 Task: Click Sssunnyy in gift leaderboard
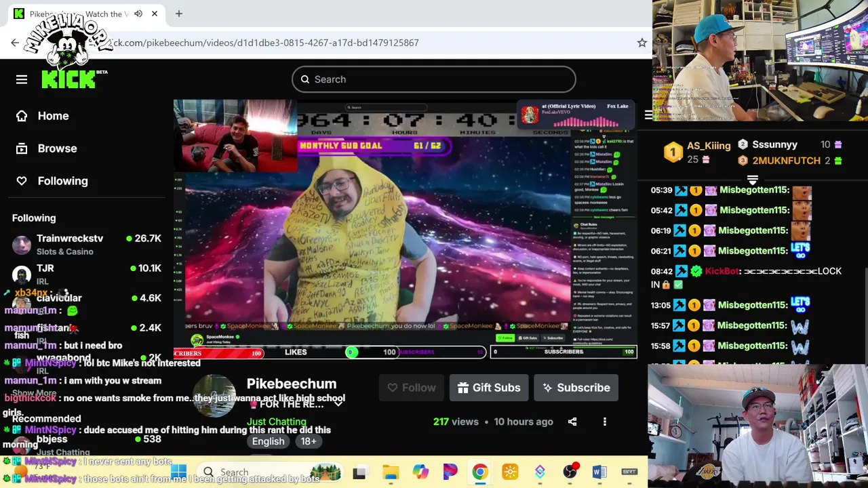pos(774,144)
